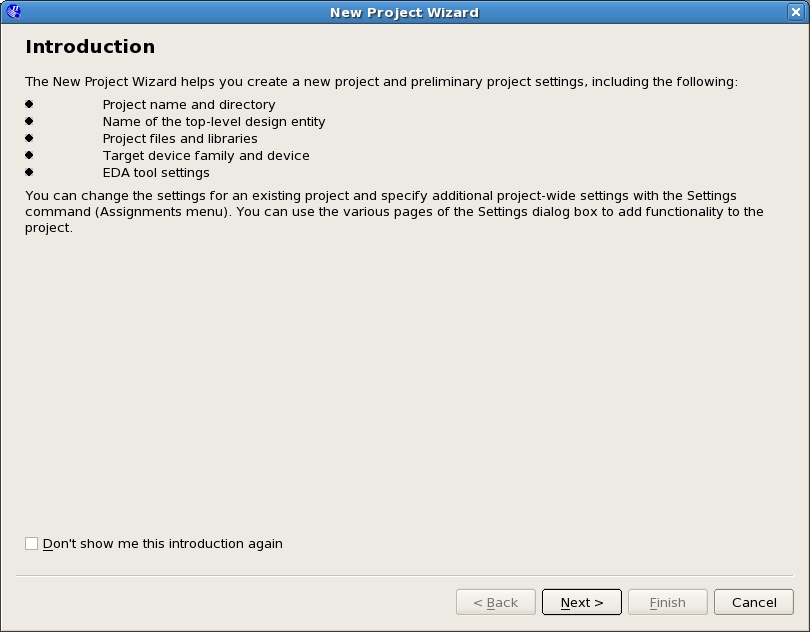The width and height of the screenshot is (810, 632).
Task: Proceed with the Next > button
Action: point(582,602)
